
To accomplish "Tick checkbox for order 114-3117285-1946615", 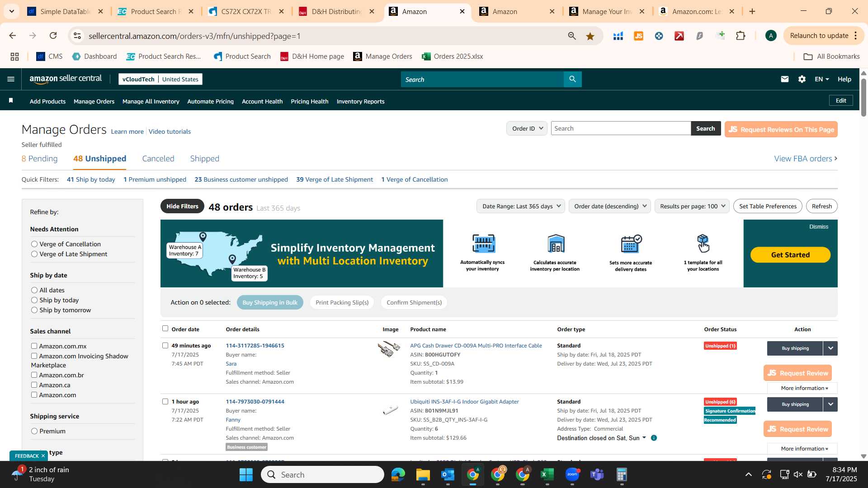I will tap(165, 345).
